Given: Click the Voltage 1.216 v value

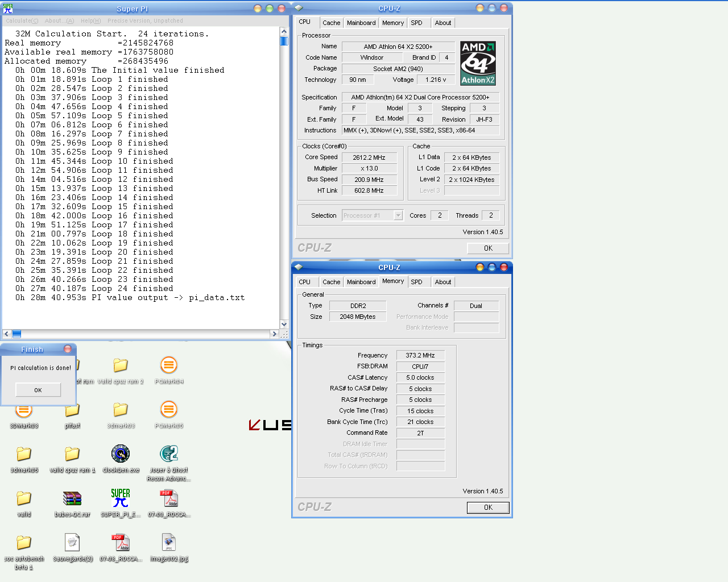Looking at the screenshot, I should point(436,80).
